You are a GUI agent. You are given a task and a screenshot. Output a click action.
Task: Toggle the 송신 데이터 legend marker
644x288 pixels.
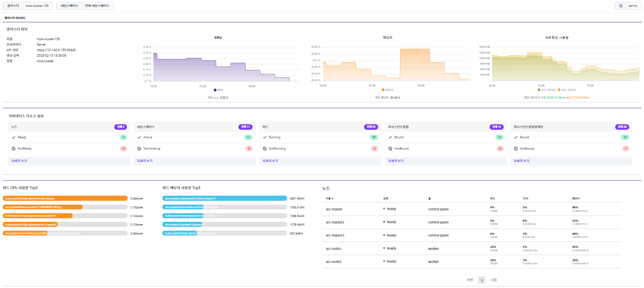pos(559,90)
